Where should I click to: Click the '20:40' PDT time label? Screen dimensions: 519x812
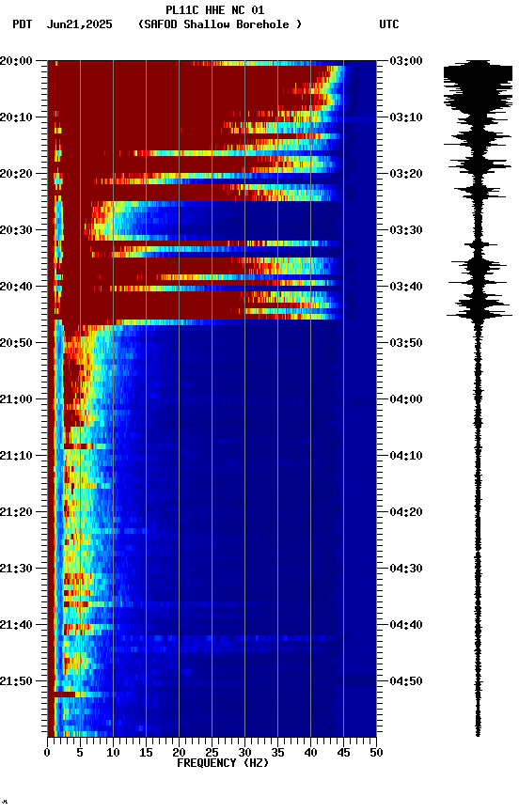point(16,287)
